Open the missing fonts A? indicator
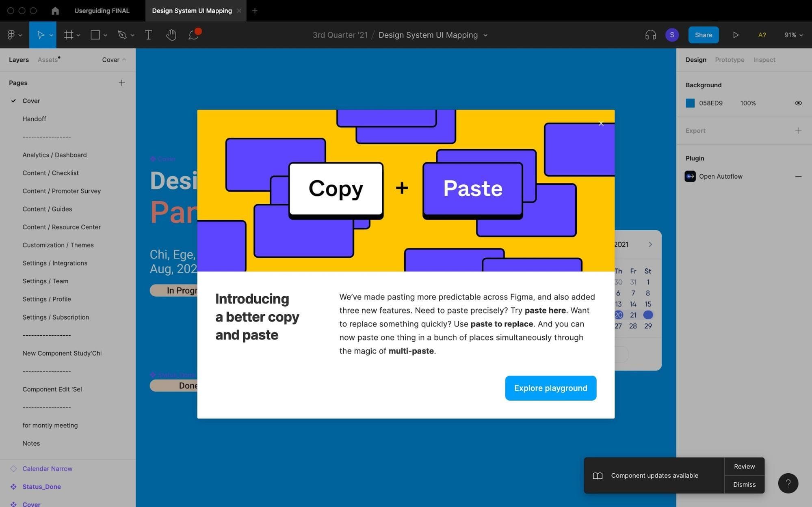This screenshot has height=507, width=812. point(762,35)
